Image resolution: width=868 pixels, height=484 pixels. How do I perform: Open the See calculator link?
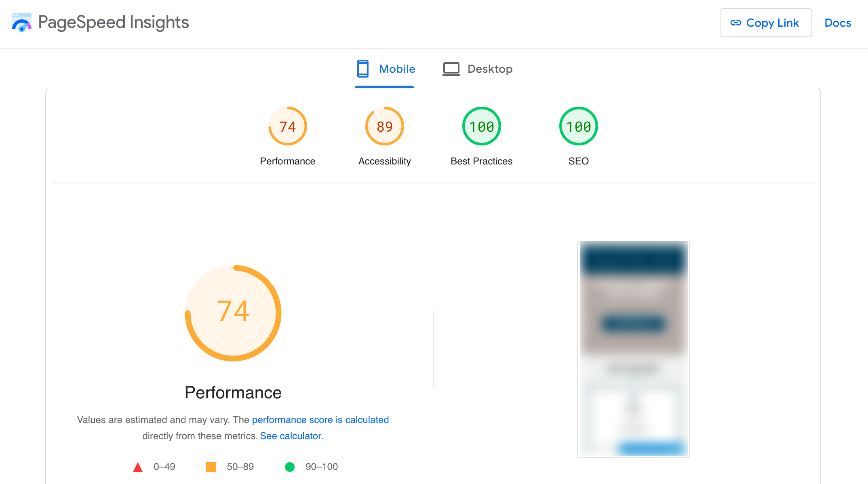point(291,436)
